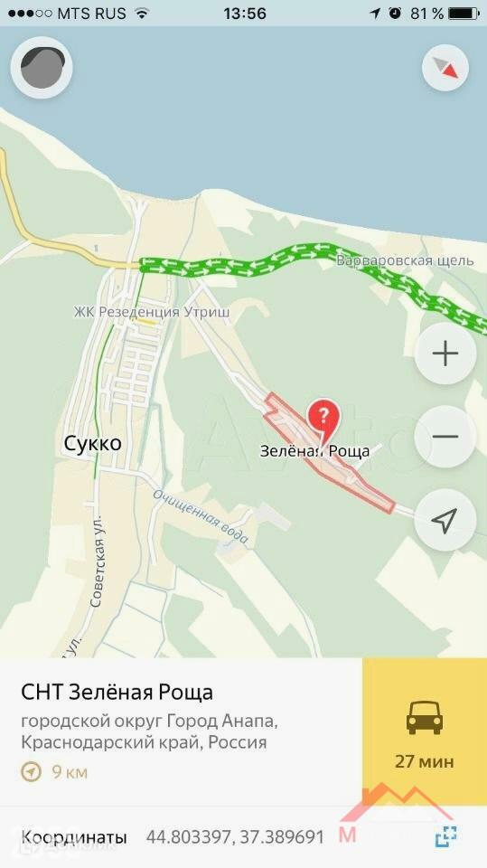The image size is (487, 868).
Task: Tap the Очищенная вода label on the map
Action: [x=201, y=516]
